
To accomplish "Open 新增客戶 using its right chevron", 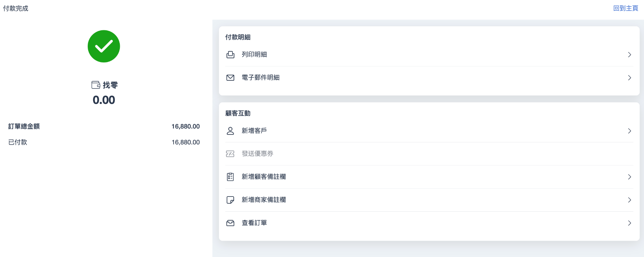I will pos(629,131).
